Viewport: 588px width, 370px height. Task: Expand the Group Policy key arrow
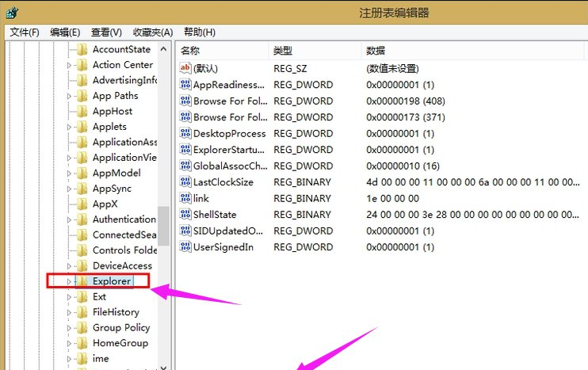tap(69, 328)
